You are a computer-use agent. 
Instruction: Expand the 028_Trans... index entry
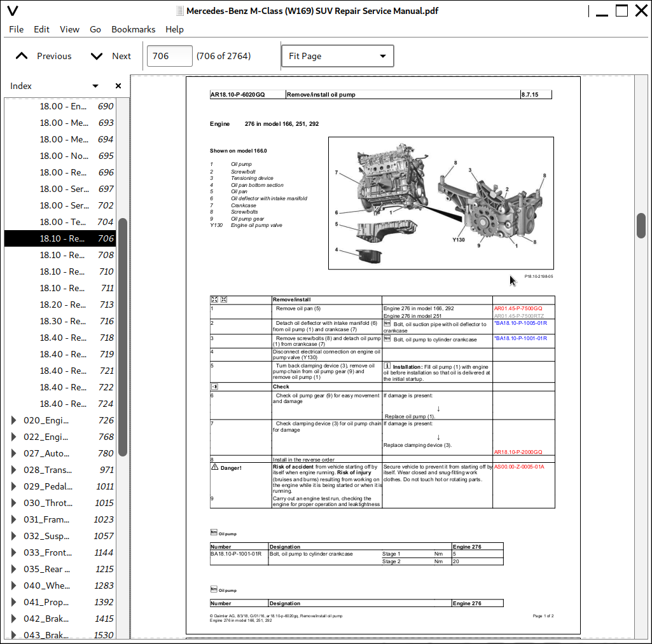point(14,470)
